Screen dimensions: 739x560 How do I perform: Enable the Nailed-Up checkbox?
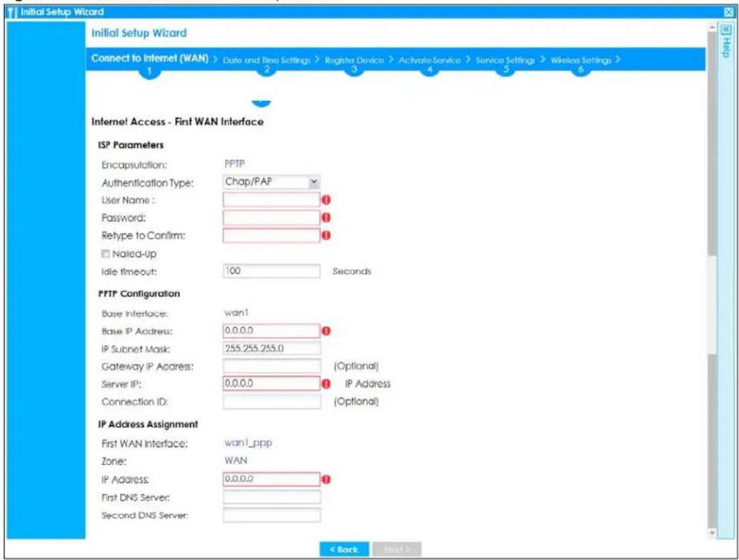(x=105, y=254)
